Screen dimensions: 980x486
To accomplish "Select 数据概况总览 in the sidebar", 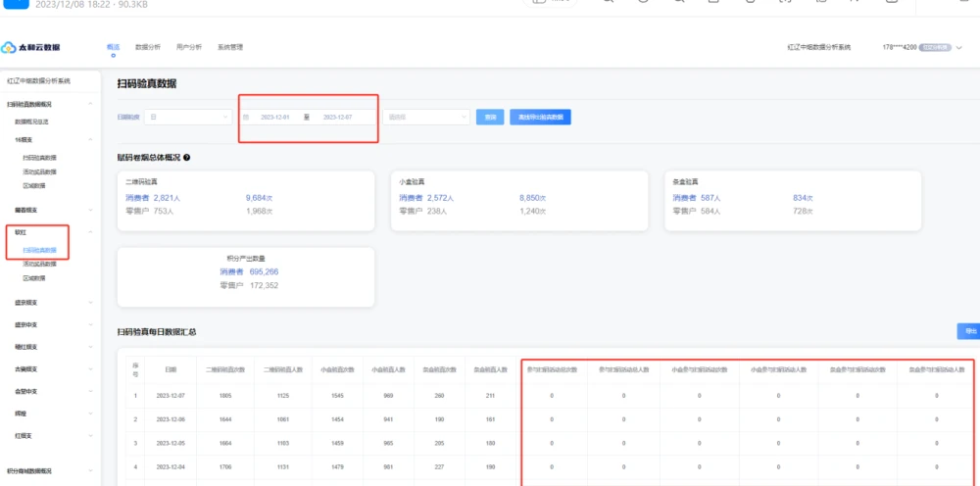I will point(31,121).
